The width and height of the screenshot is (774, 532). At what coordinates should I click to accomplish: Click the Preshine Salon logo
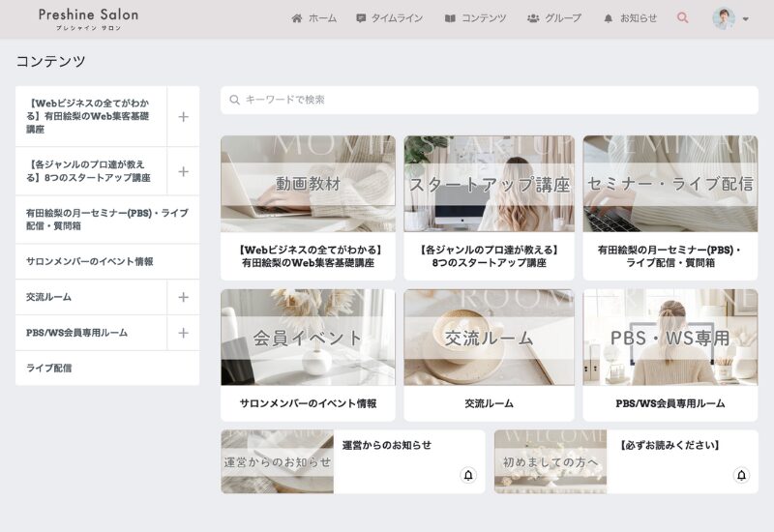coord(88,17)
